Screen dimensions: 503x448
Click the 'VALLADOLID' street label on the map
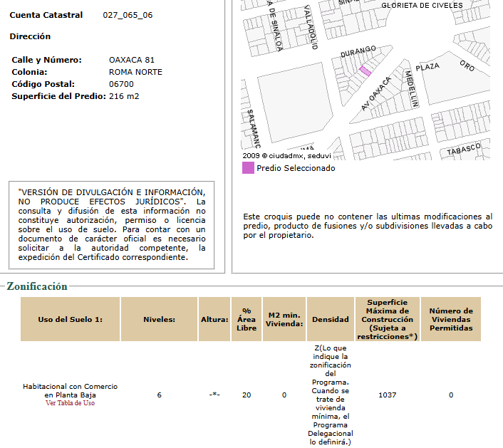pos(311,26)
